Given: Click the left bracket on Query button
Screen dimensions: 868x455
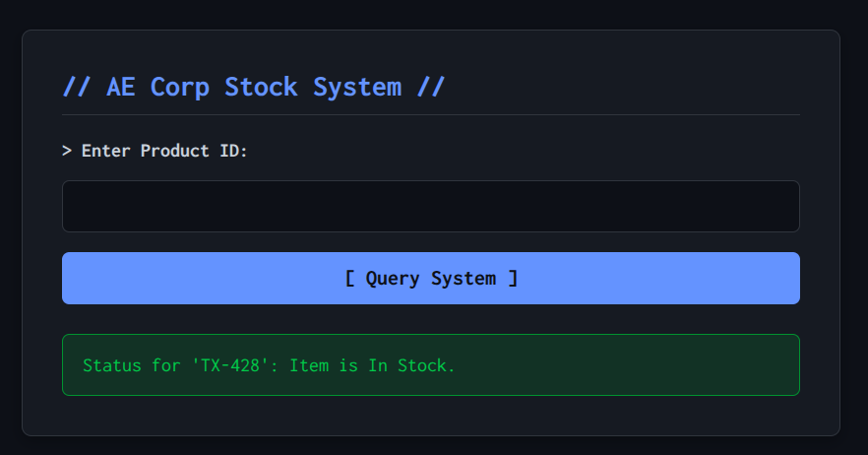Looking at the screenshot, I should pyautogui.click(x=350, y=278).
